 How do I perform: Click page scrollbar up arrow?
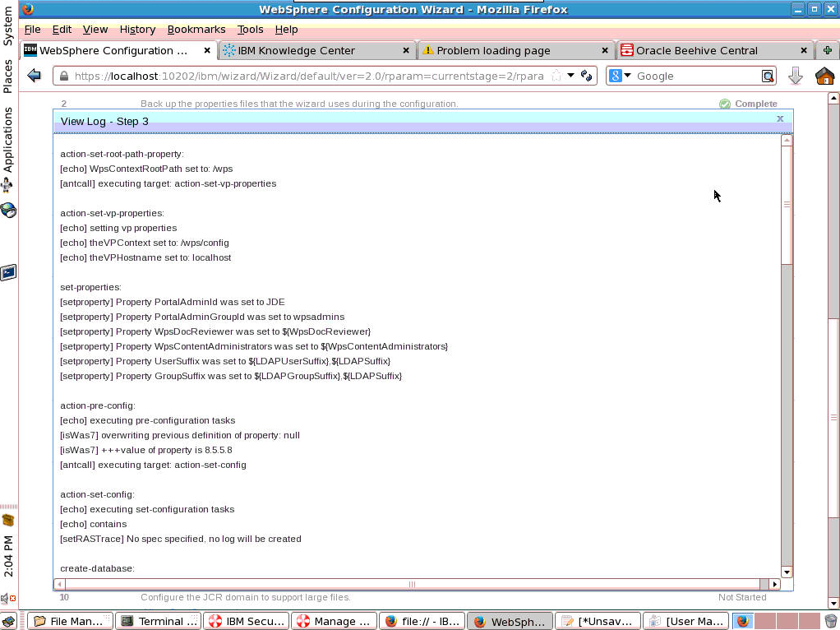(833, 98)
